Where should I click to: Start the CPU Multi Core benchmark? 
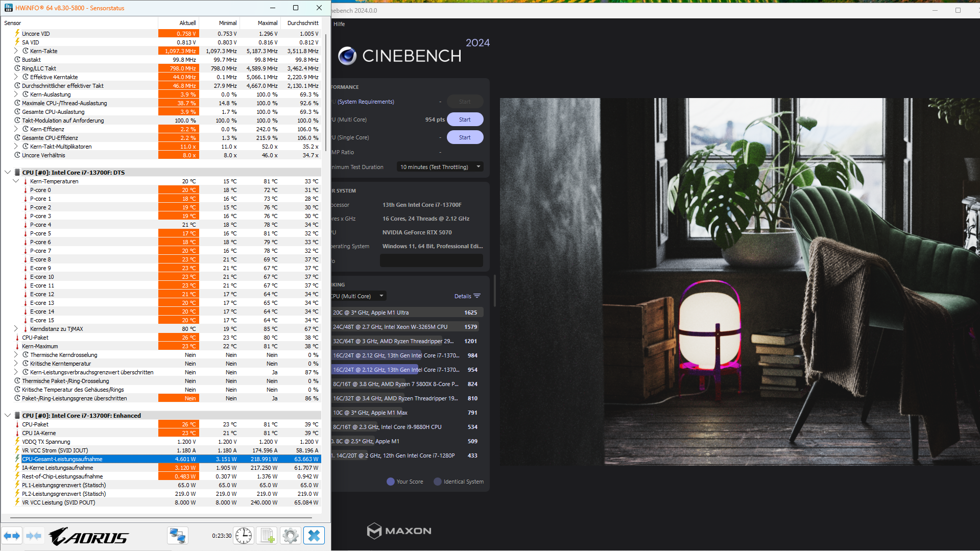(x=465, y=119)
